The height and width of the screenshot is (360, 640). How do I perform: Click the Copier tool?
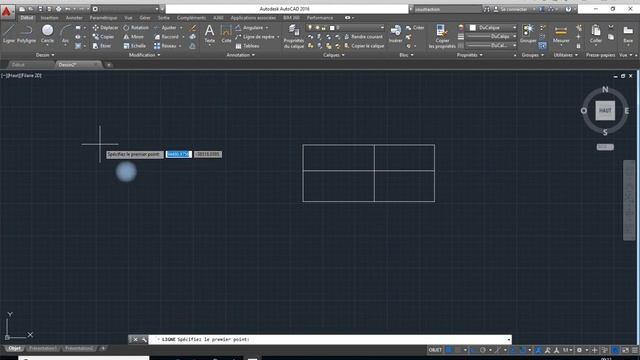(103, 37)
